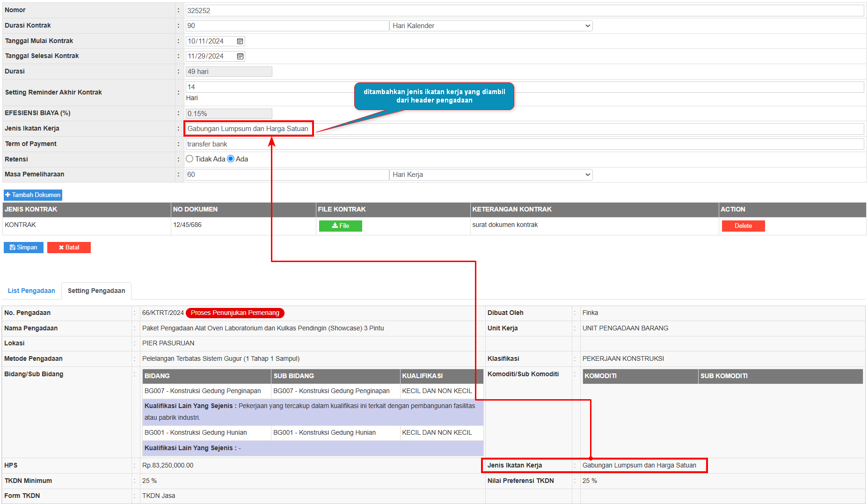The image size is (868, 504).
Task: Delete the KONTRAK document row
Action: coord(743,226)
